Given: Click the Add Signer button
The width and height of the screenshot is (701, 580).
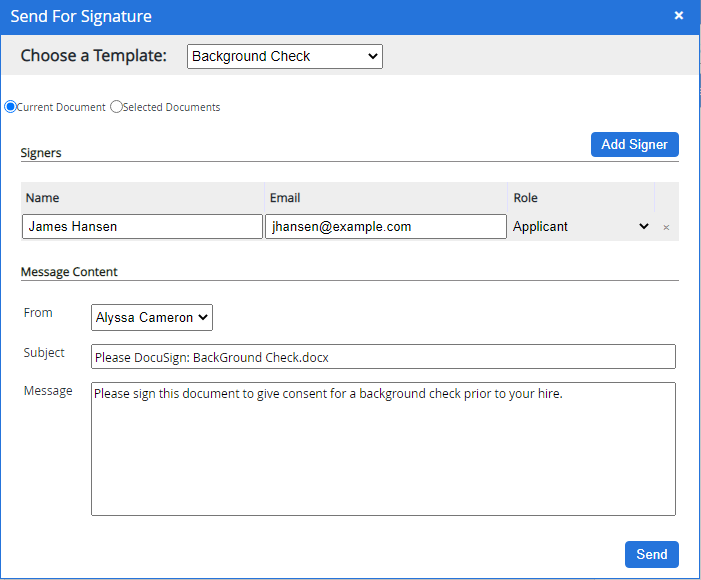Looking at the screenshot, I should click(634, 144).
